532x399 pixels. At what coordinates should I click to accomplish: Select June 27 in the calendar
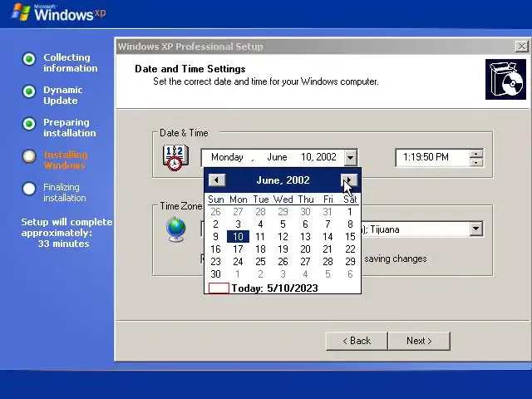(x=305, y=262)
